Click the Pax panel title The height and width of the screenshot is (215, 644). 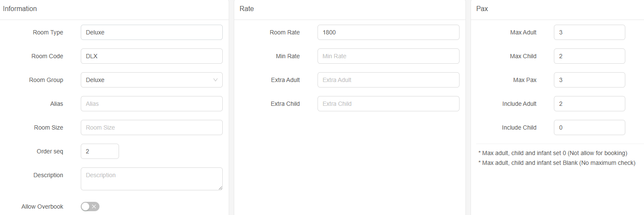pos(482,9)
